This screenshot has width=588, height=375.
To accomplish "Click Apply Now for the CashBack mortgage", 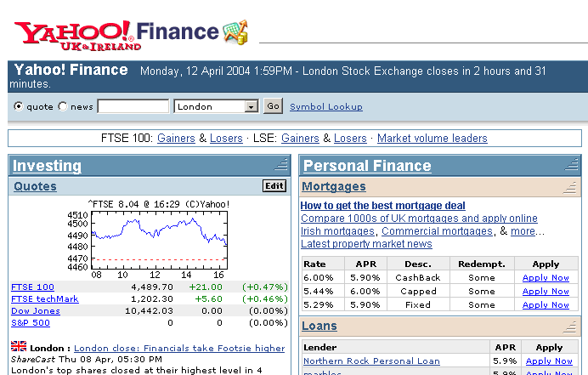I will pos(546,277).
